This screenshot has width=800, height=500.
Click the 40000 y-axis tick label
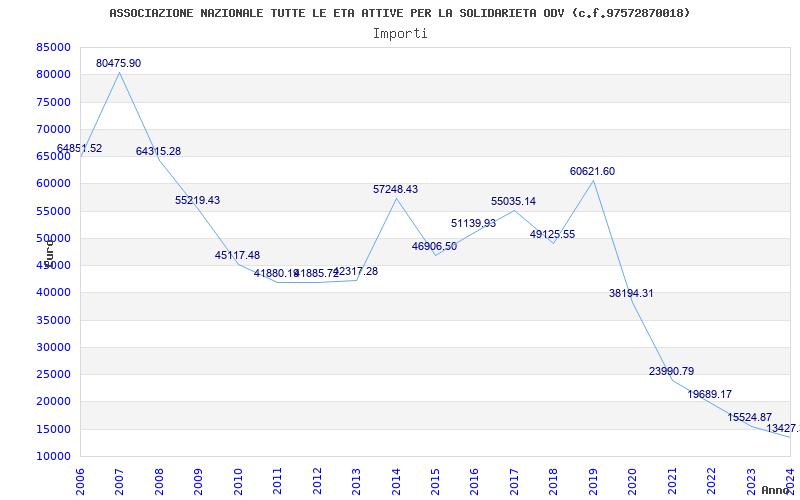(x=53, y=293)
